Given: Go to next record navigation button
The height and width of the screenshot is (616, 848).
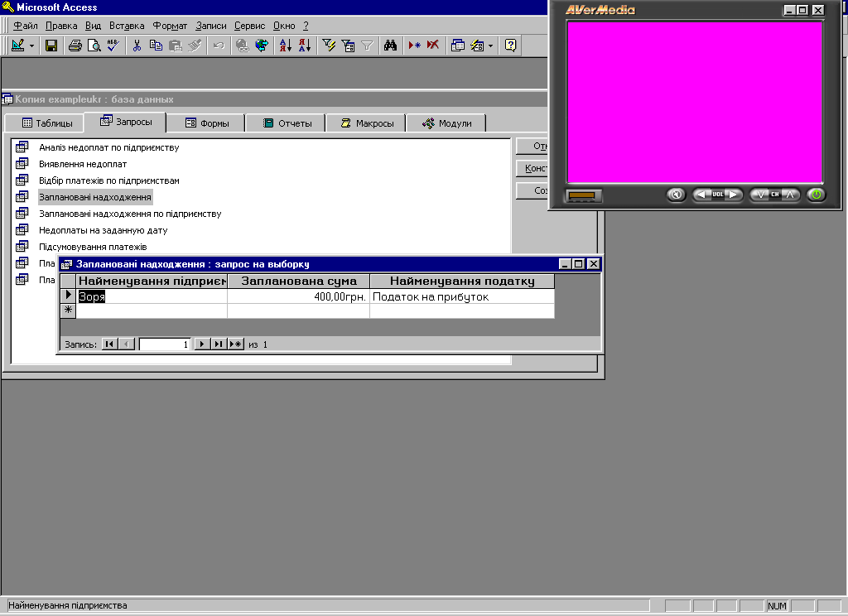Looking at the screenshot, I should click(202, 344).
